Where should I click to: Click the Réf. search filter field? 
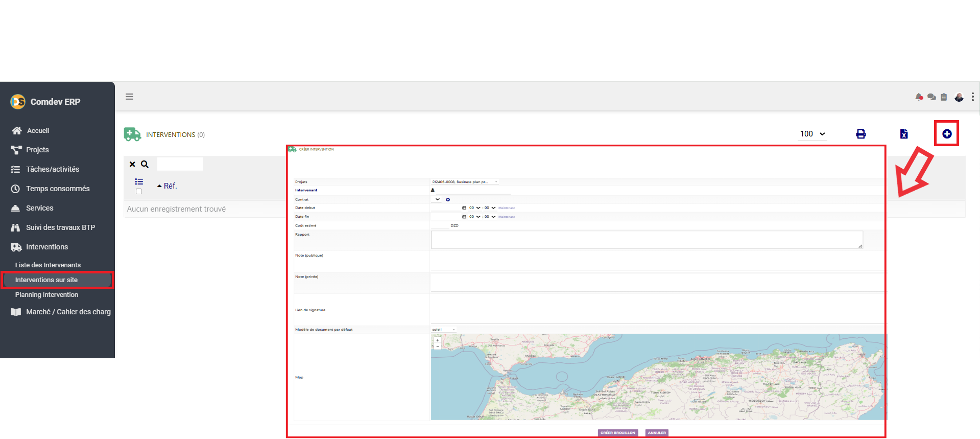coord(180,164)
